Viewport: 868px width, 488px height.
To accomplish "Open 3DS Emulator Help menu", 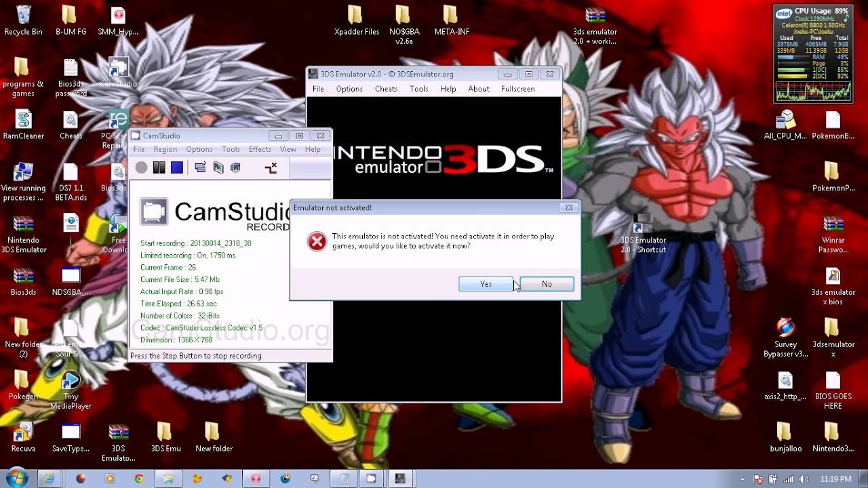I will (448, 89).
